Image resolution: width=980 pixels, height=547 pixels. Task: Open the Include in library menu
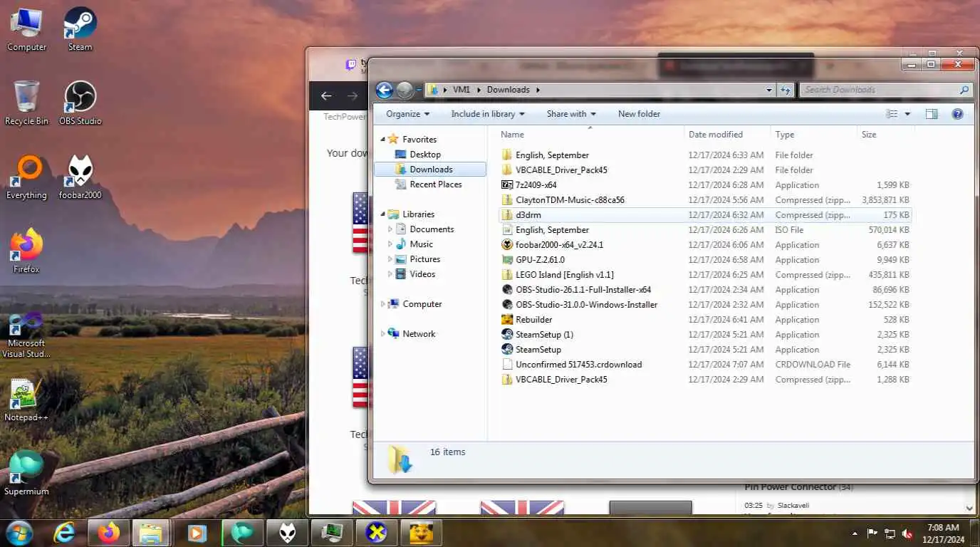click(488, 114)
